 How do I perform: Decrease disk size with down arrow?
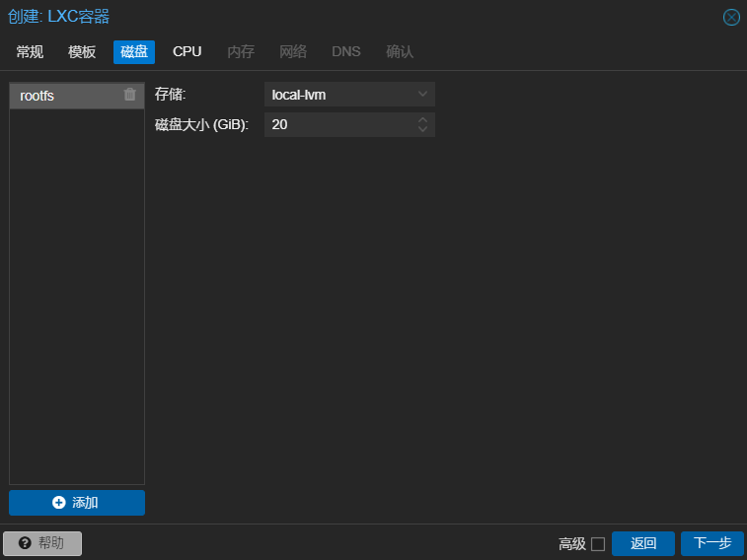tap(423, 130)
